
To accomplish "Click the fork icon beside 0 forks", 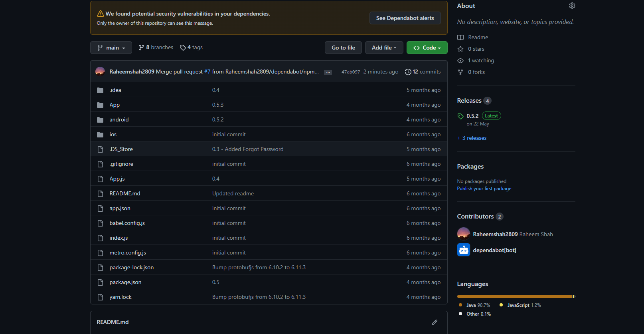I will (460, 72).
